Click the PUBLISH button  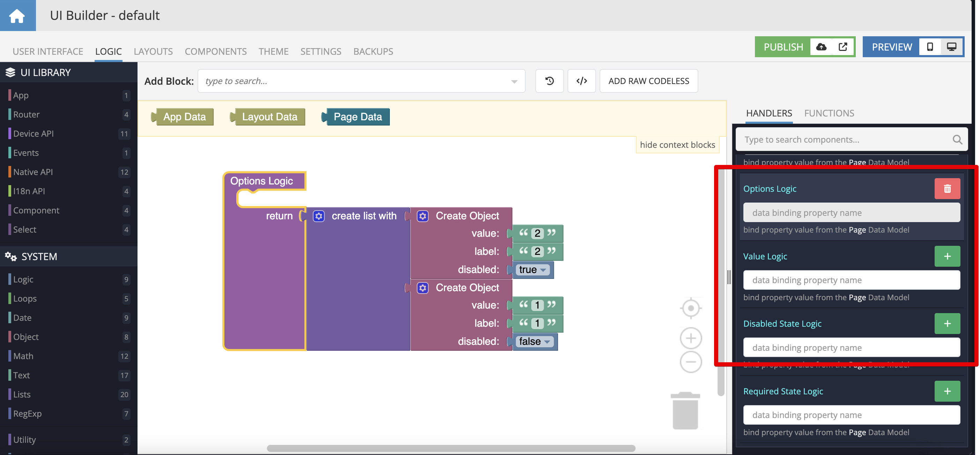pyautogui.click(x=783, y=47)
